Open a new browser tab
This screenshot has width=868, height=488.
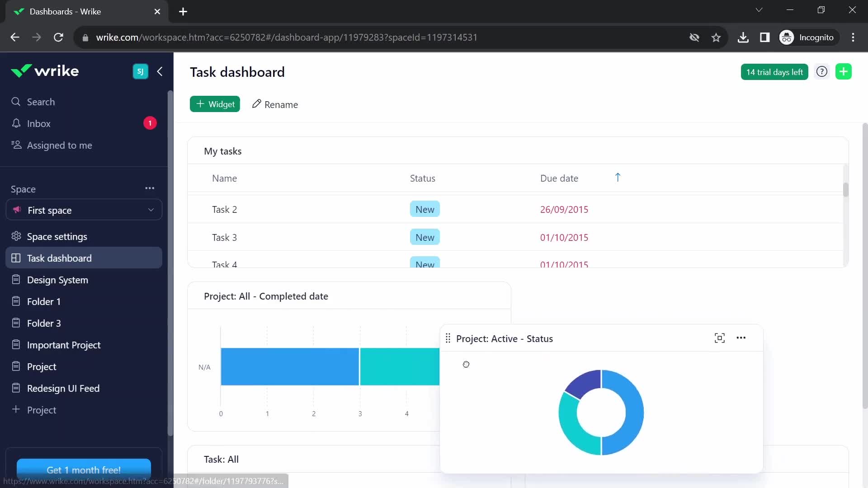click(x=183, y=12)
